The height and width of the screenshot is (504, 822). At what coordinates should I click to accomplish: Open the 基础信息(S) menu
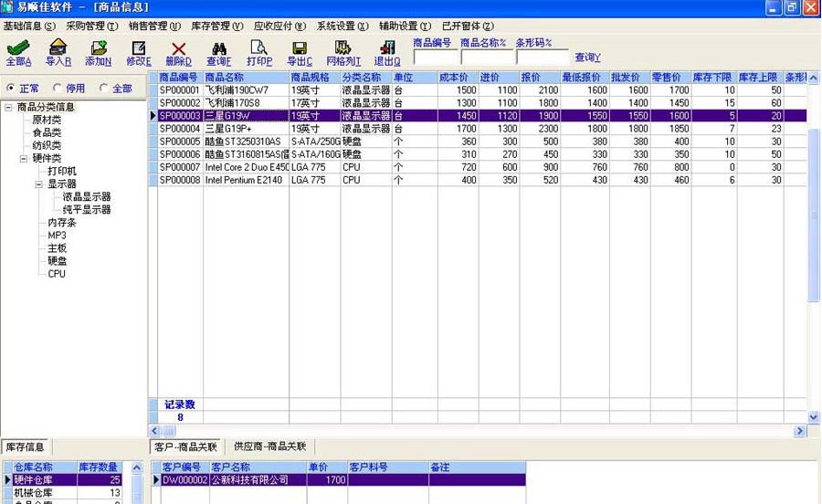(x=29, y=26)
